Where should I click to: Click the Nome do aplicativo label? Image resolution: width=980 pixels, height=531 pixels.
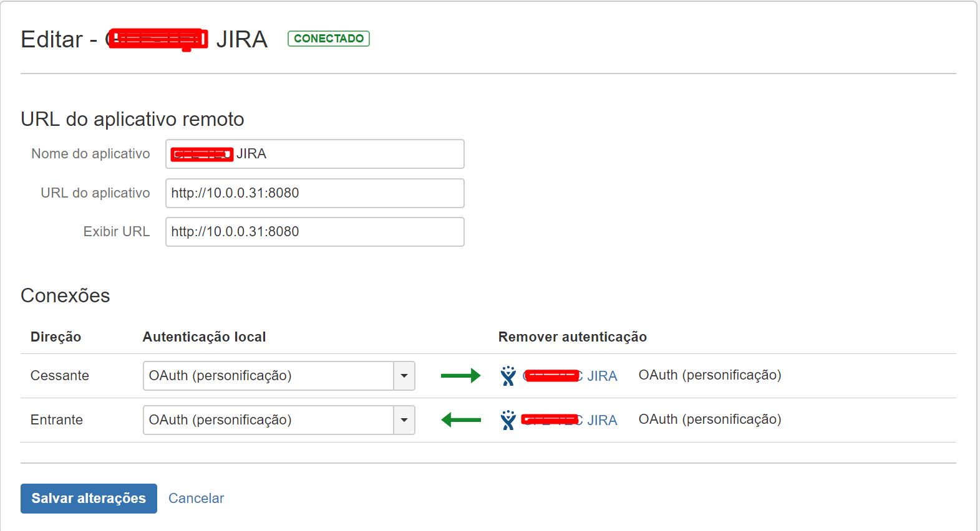pos(90,154)
